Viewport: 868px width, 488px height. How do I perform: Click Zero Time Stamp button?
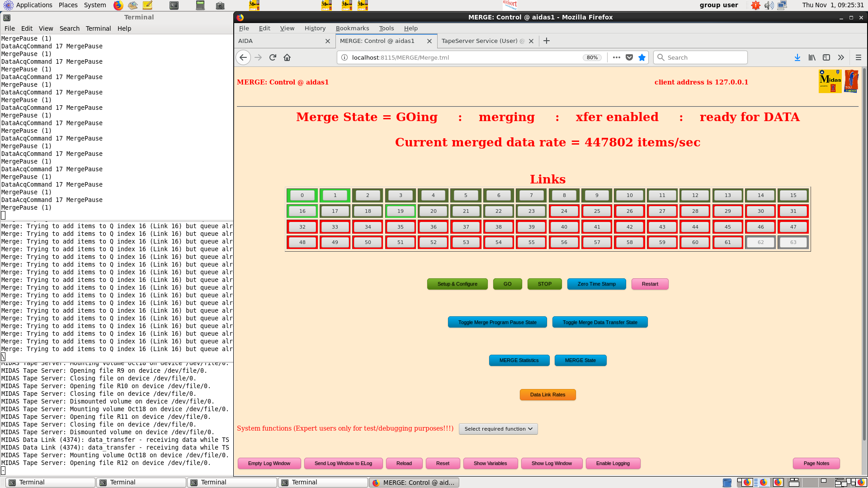tap(597, 284)
